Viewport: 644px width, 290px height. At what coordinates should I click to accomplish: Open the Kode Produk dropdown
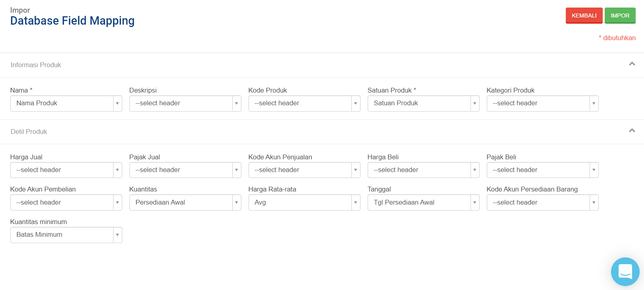[305, 103]
